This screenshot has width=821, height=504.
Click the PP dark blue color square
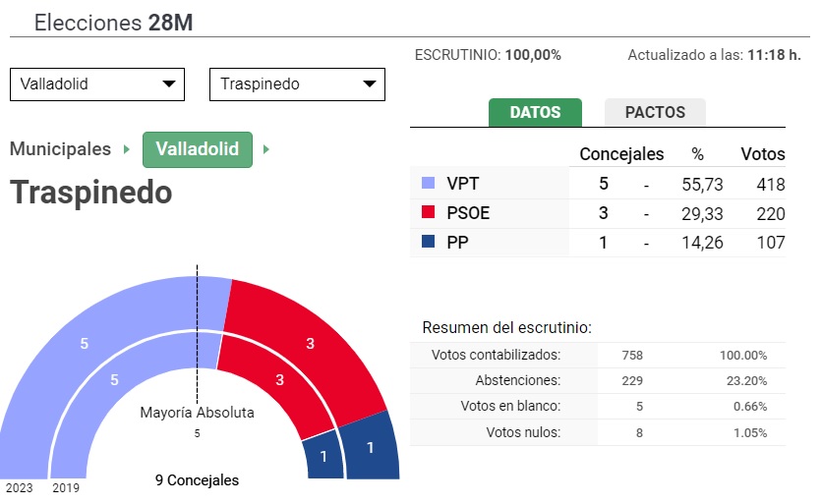coord(428,242)
